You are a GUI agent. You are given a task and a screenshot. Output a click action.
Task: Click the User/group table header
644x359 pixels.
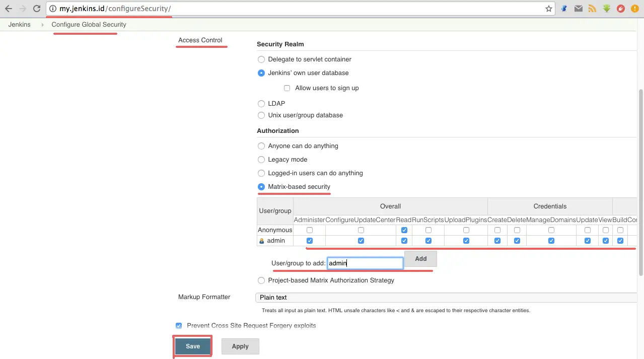(275, 211)
